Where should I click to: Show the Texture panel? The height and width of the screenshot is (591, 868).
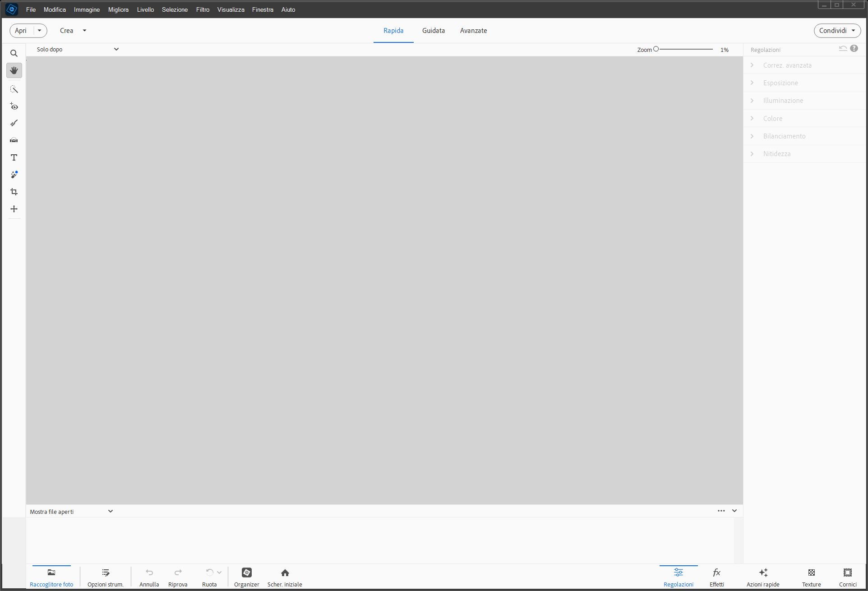pos(812,577)
